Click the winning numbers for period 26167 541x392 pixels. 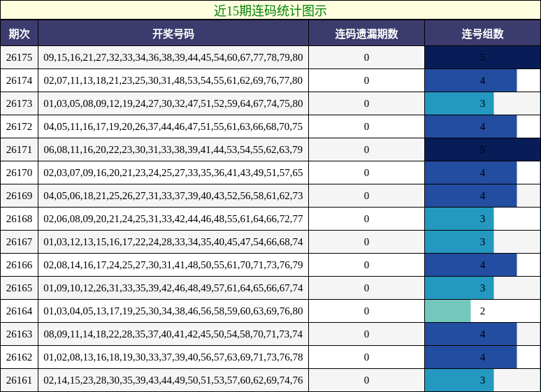[173, 242]
